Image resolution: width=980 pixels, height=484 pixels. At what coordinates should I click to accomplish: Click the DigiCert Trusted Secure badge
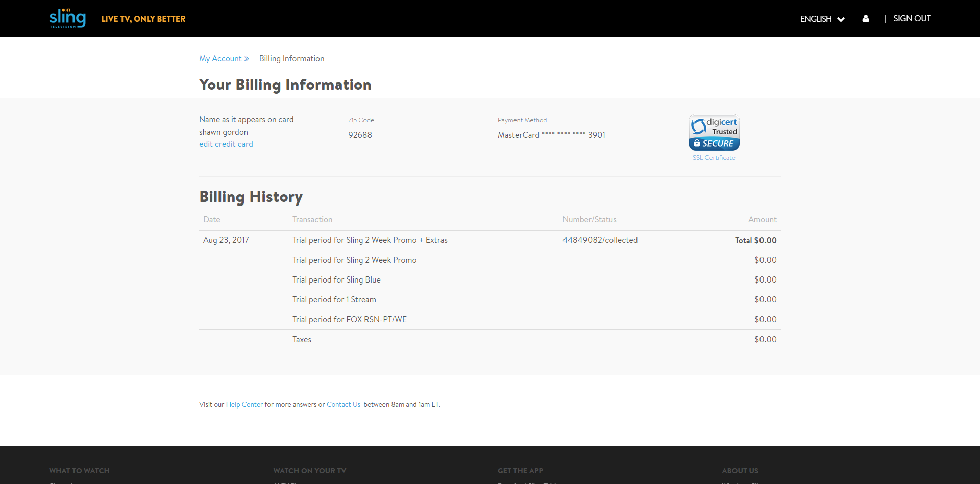coord(714,132)
